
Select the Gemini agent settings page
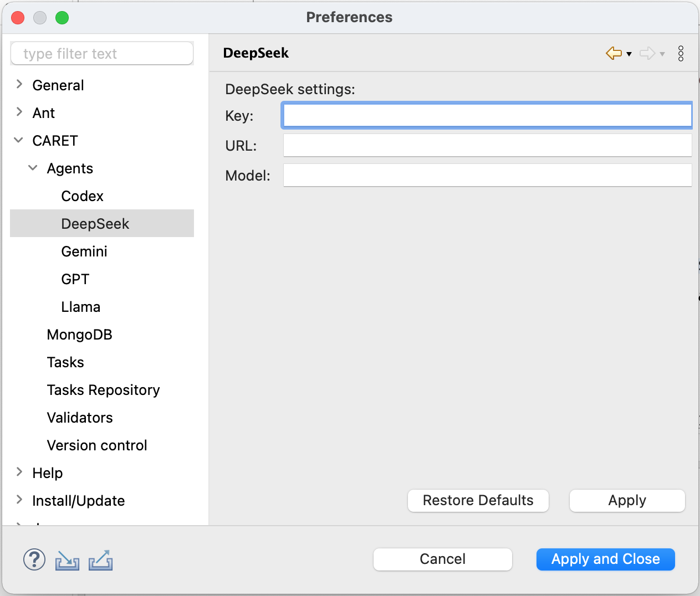[x=84, y=251]
